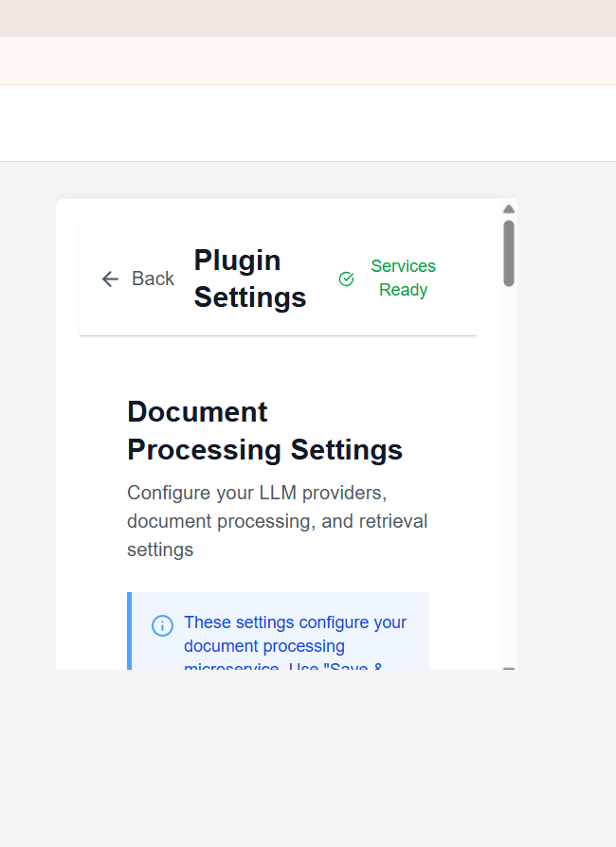Click the green Services Ready checkmark icon
The image size is (616, 847).
point(346,279)
